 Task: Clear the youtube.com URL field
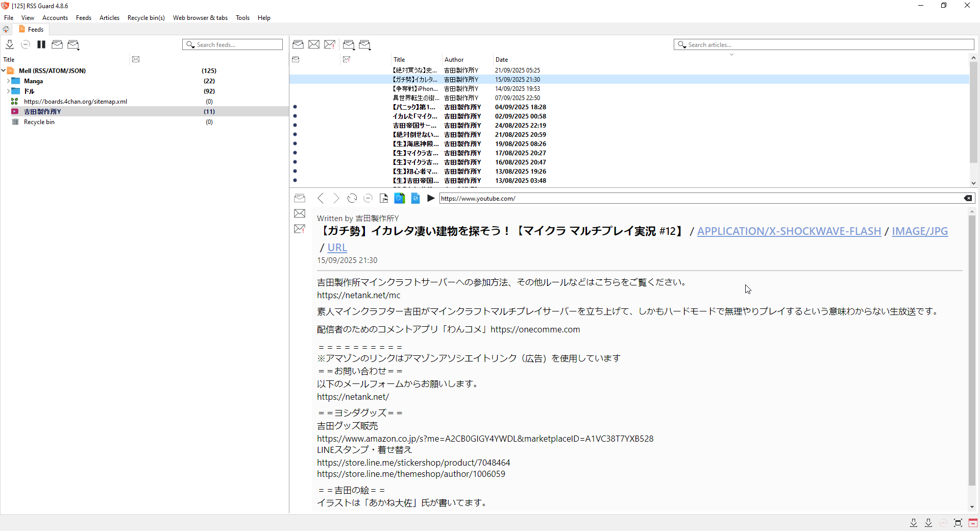tap(968, 198)
